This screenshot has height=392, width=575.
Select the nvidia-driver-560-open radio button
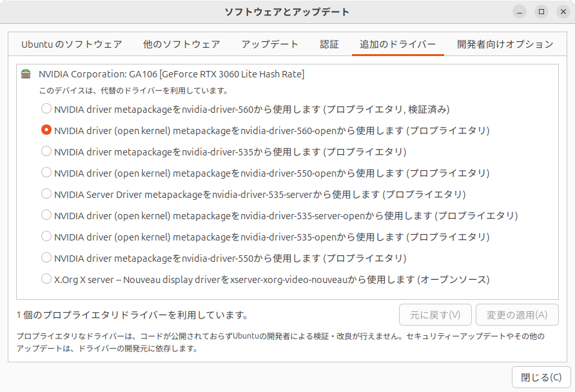tap(46, 130)
